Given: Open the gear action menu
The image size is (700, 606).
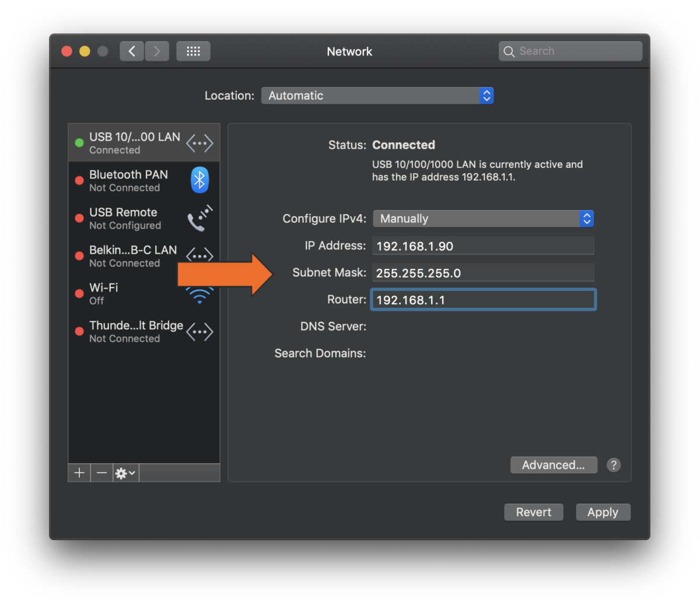Looking at the screenshot, I should pos(125,473).
